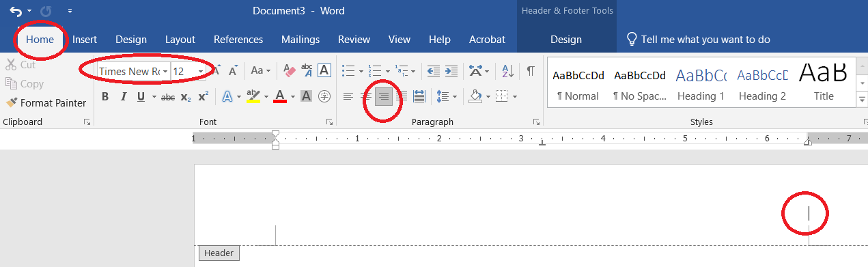Viewport: 868px width, 267px height.
Task: Click the Copy button
Action: (x=24, y=84)
